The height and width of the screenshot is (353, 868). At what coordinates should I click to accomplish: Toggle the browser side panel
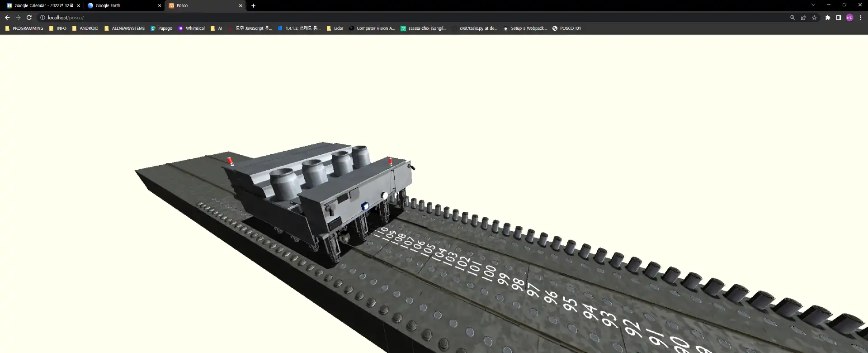pos(839,18)
